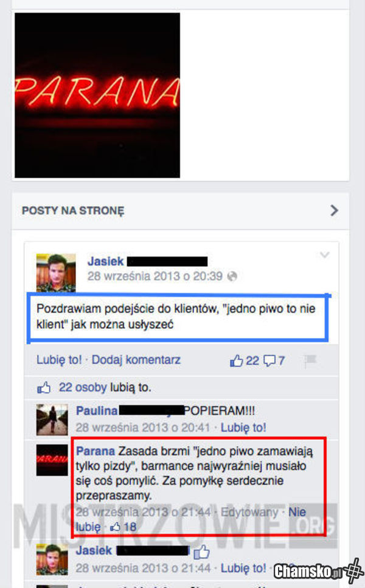Open the 22 osoby likes list link
Screen dimensions: 365x588
coord(83,387)
